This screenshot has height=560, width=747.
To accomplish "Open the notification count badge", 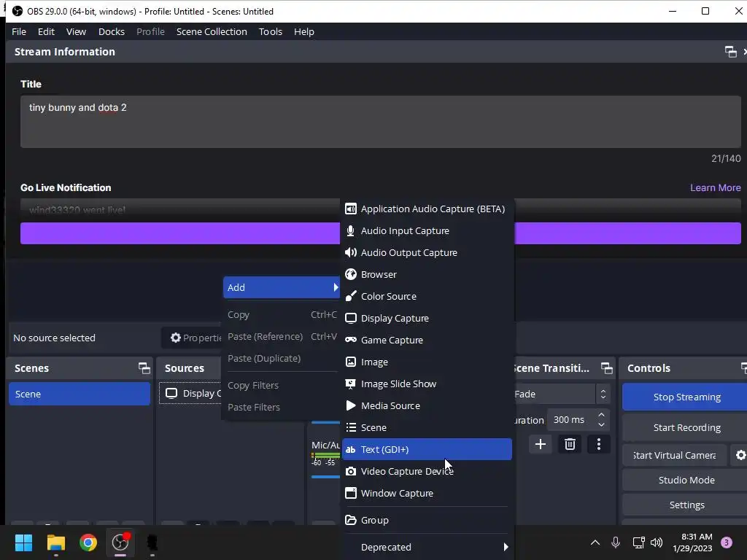I will 727,542.
